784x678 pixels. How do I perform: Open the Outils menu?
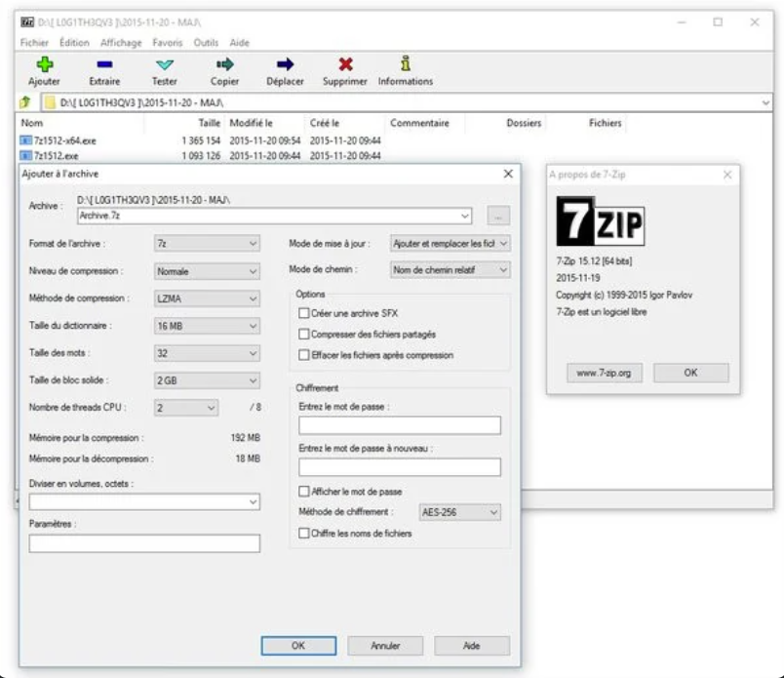tap(206, 43)
